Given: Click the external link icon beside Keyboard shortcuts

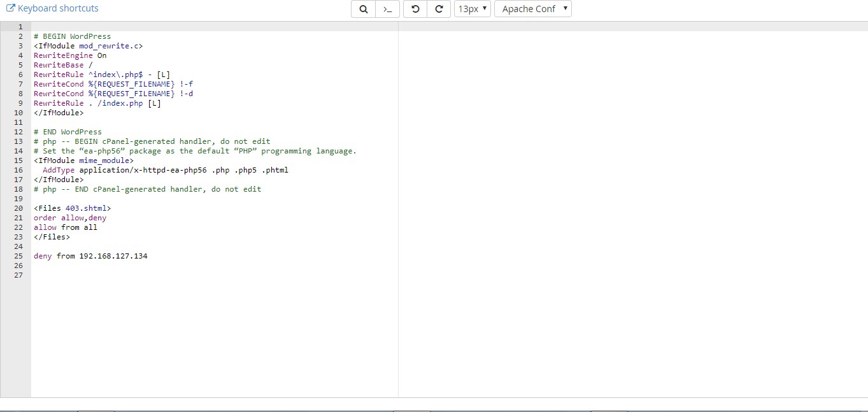Looking at the screenshot, I should click(10, 9).
